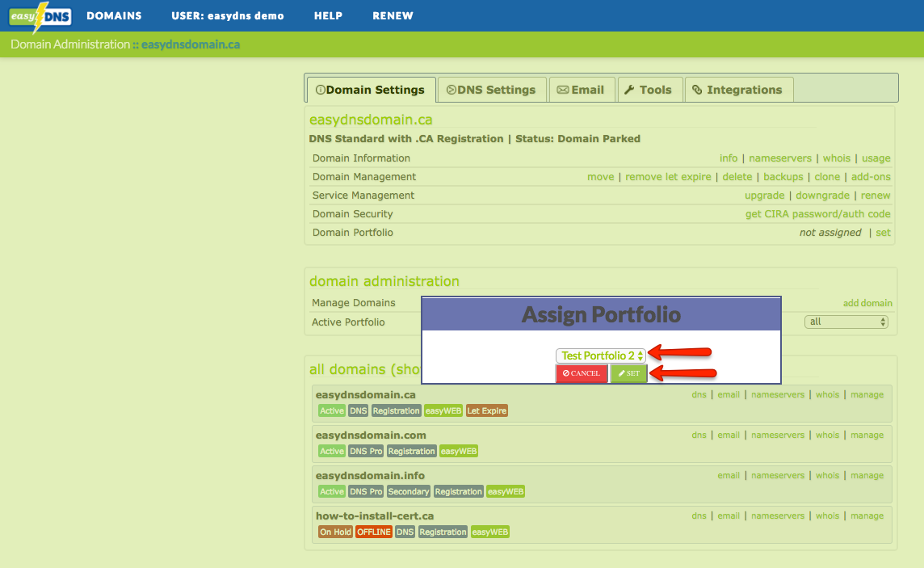924x568 pixels.
Task: Click manage for easydnsdomain.info
Action: tap(867, 476)
